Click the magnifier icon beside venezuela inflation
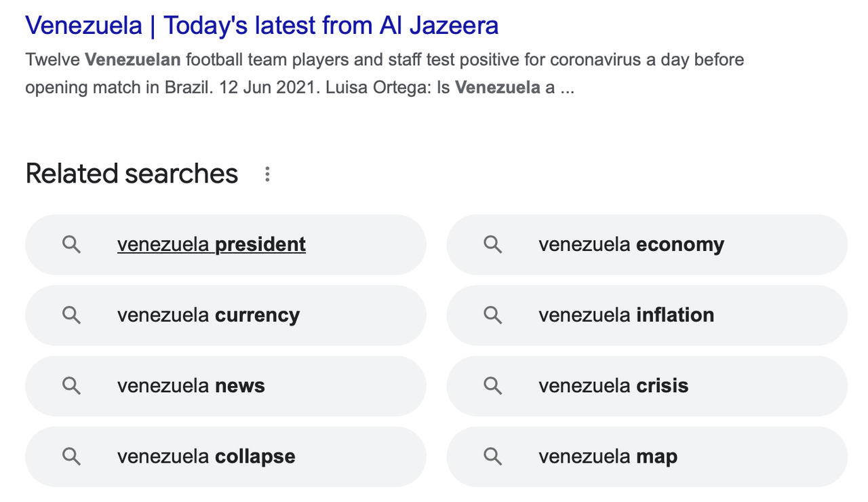Image resolution: width=868 pixels, height=502 pixels. pyautogui.click(x=493, y=315)
